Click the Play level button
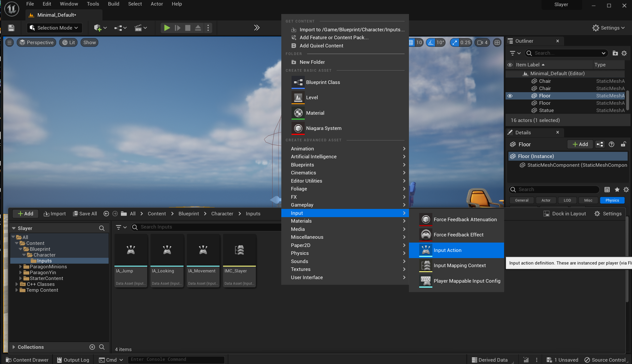The width and height of the screenshot is (632, 364). point(167,28)
